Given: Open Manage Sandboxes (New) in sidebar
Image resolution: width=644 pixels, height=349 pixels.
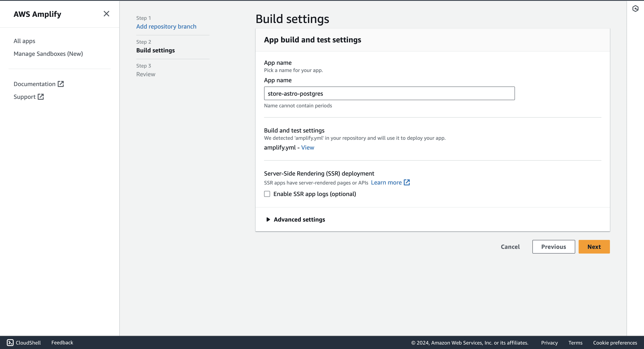Looking at the screenshot, I should click(x=48, y=53).
